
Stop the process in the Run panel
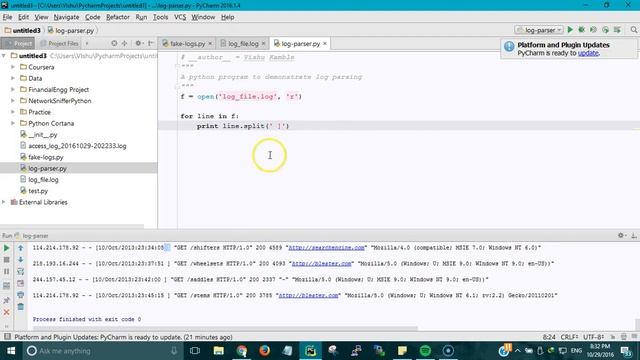[6, 260]
